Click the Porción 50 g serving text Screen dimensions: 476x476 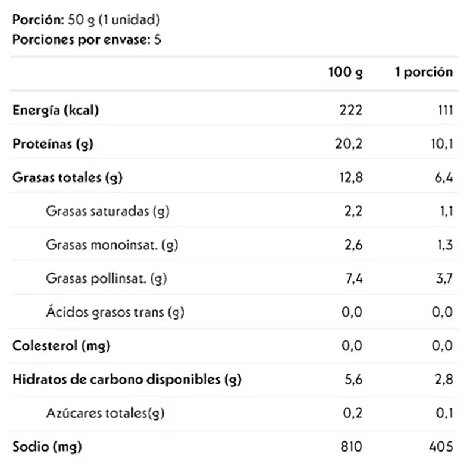click(x=86, y=20)
